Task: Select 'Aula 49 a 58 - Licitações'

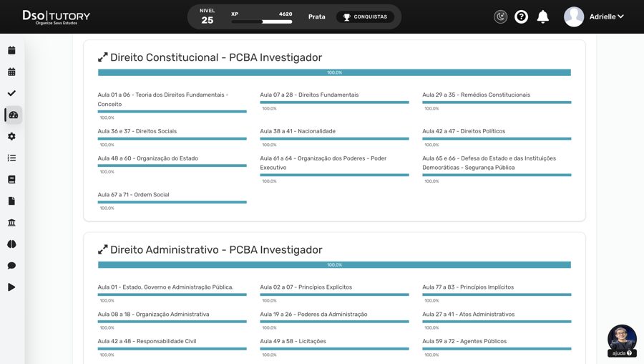Action: point(293,341)
